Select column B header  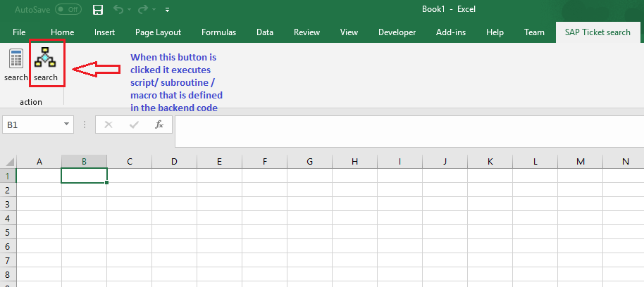tap(84, 162)
